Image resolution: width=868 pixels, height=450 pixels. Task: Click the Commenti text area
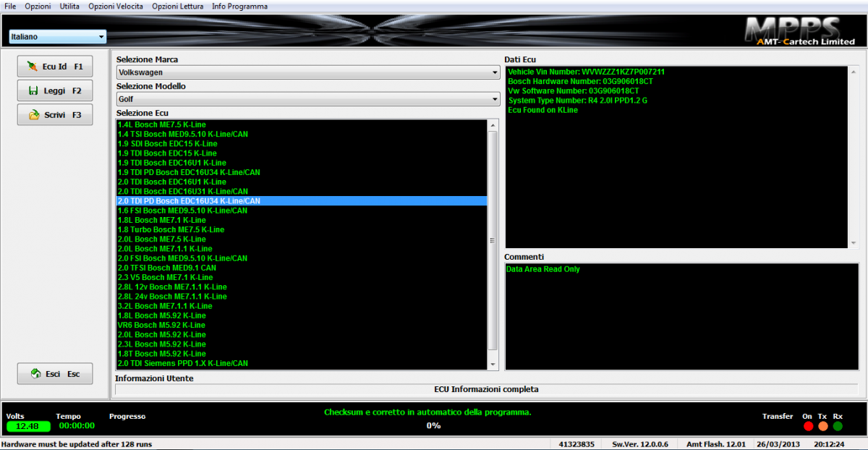pyautogui.click(x=681, y=316)
